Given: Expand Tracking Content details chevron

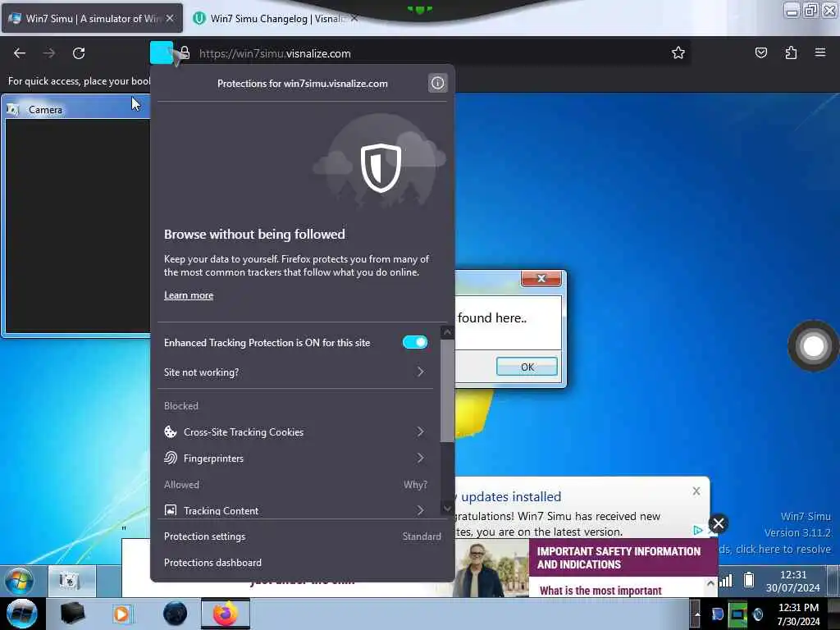Looking at the screenshot, I should pyautogui.click(x=421, y=510).
